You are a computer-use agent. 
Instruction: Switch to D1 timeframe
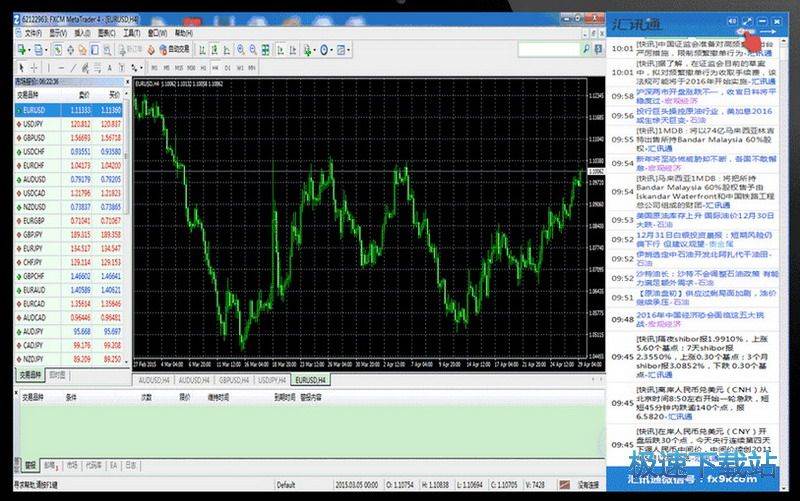point(228,68)
